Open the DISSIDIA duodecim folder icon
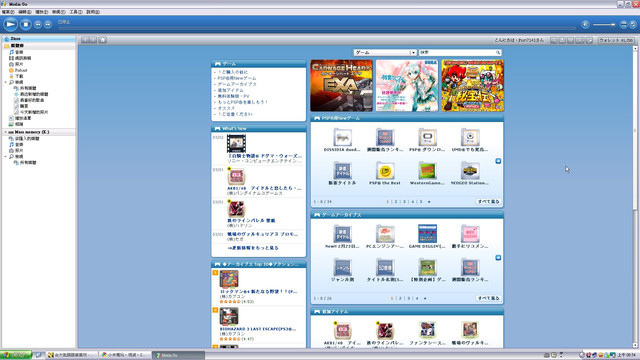This screenshot has height=360, width=640. [x=342, y=138]
